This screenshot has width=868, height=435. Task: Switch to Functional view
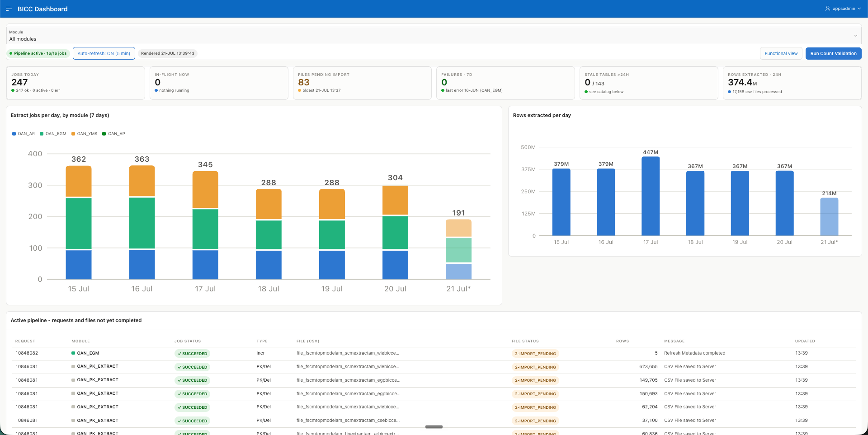781,53
